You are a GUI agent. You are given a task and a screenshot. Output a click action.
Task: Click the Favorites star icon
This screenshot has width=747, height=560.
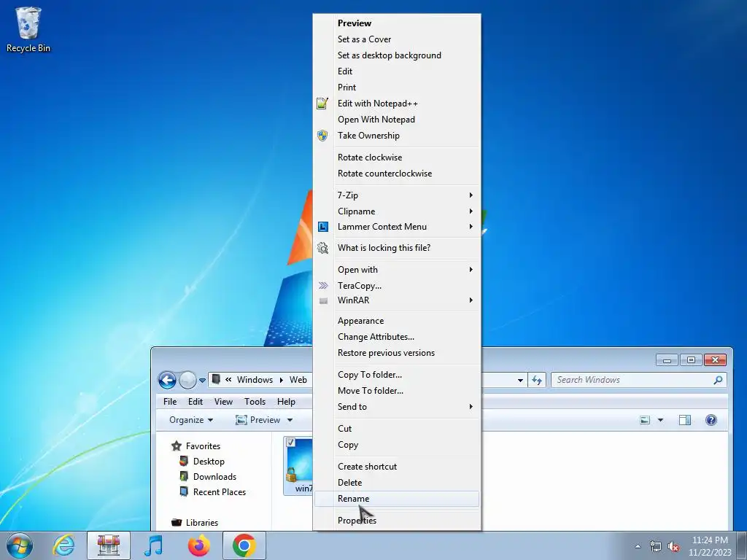(x=177, y=446)
